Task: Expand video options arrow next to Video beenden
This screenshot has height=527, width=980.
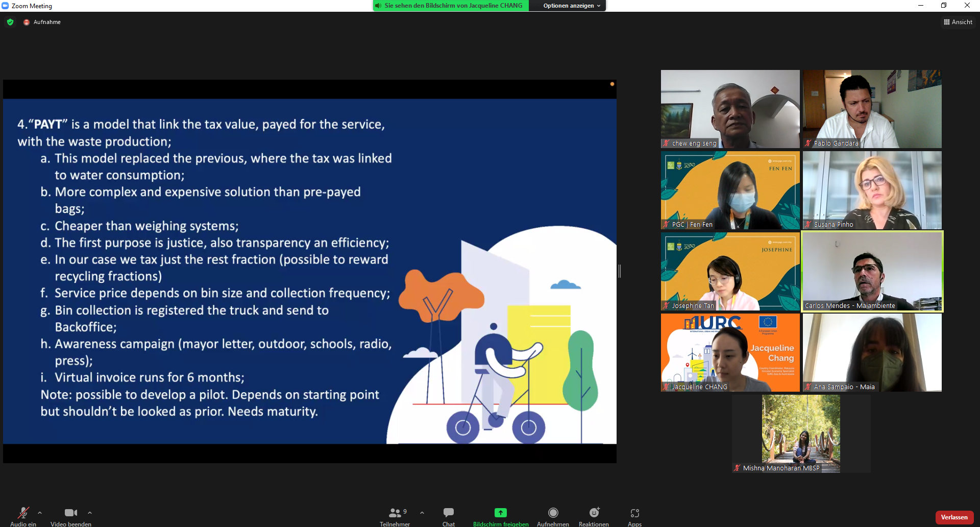Action: pyautogui.click(x=90, y=513)
